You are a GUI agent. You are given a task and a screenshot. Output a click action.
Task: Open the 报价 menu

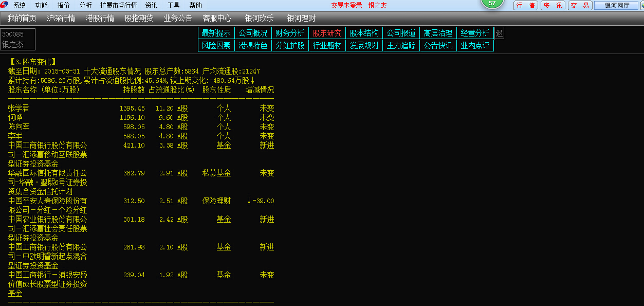[64, 5]
